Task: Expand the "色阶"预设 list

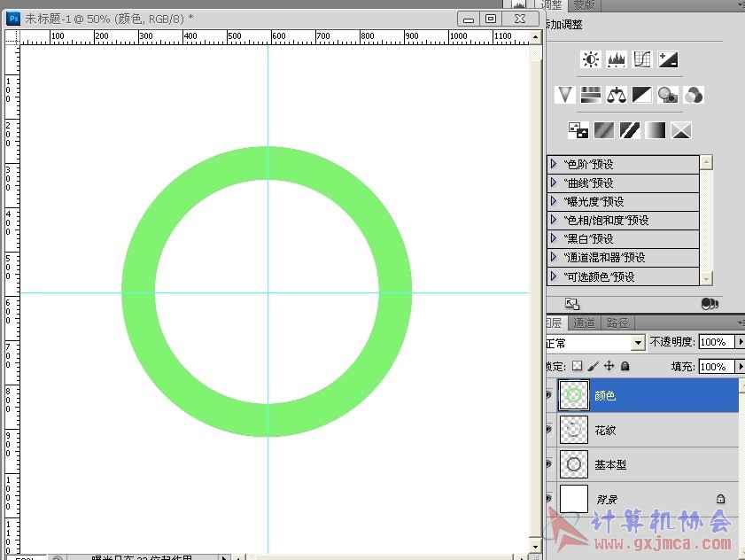Action: (x=554, y=164)
